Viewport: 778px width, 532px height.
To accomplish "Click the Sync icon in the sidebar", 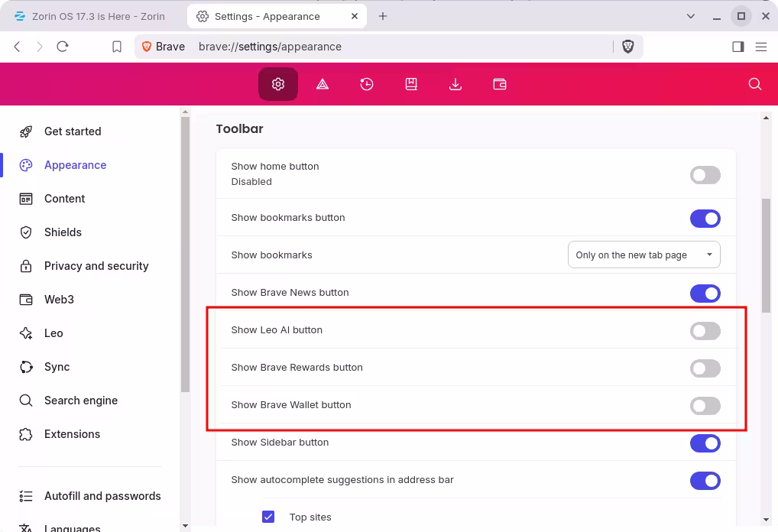I will [x=26, y=367].
